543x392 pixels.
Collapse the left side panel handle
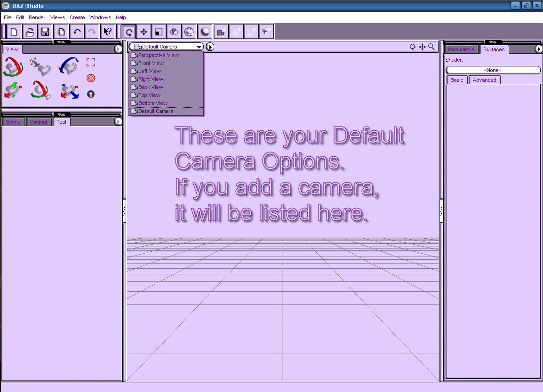click(x=124, y=210)
